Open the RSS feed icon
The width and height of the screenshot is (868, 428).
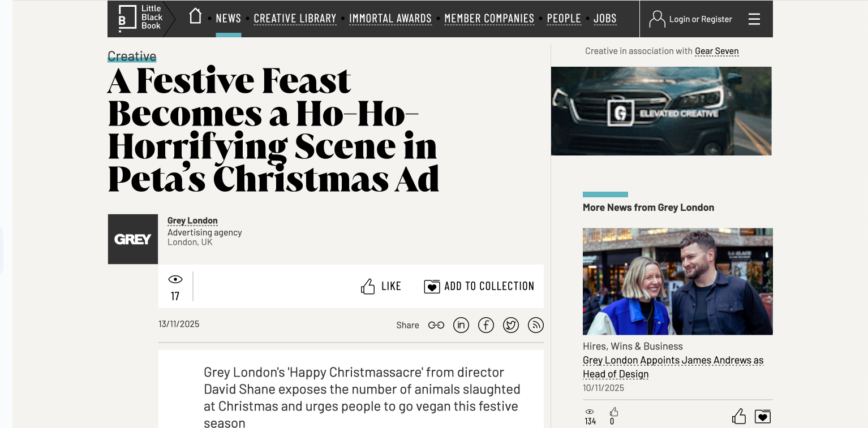click(535, 325)
